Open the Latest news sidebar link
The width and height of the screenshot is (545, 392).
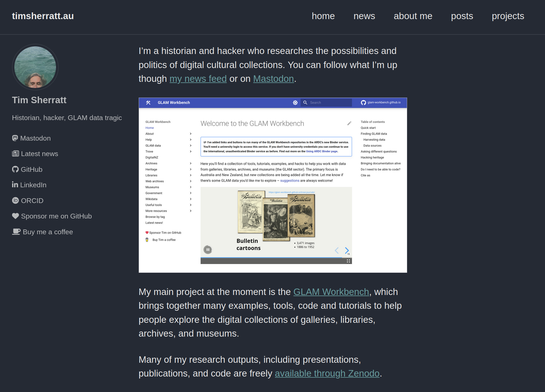pyautogui.click(x=40, y=154)
